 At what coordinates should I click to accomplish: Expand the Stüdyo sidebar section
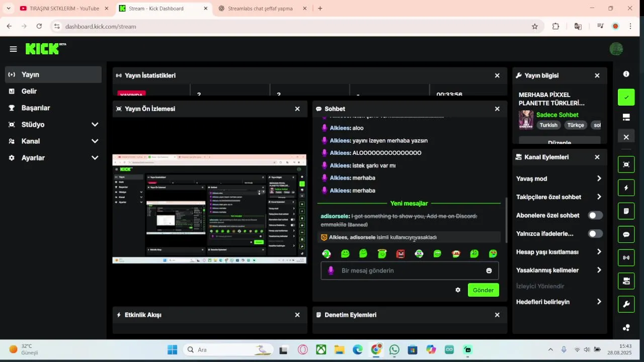[x=95, y=124]
